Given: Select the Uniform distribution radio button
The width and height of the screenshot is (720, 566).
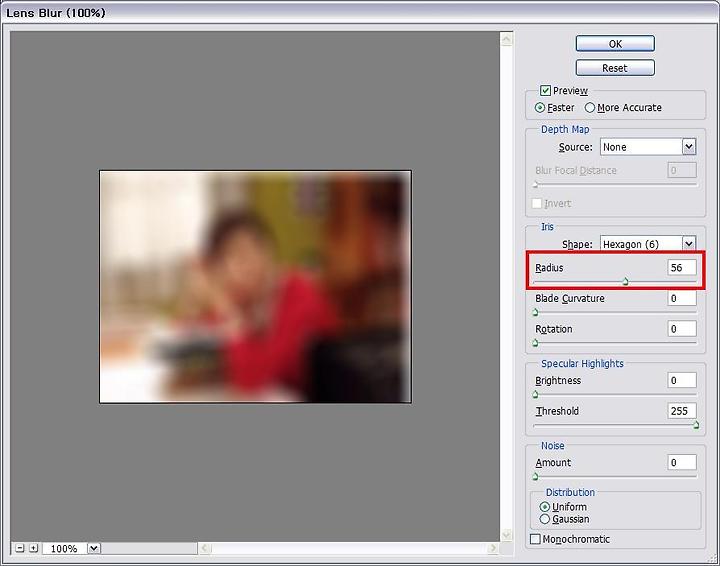Looking at the screenshot, I should [545, 507].
